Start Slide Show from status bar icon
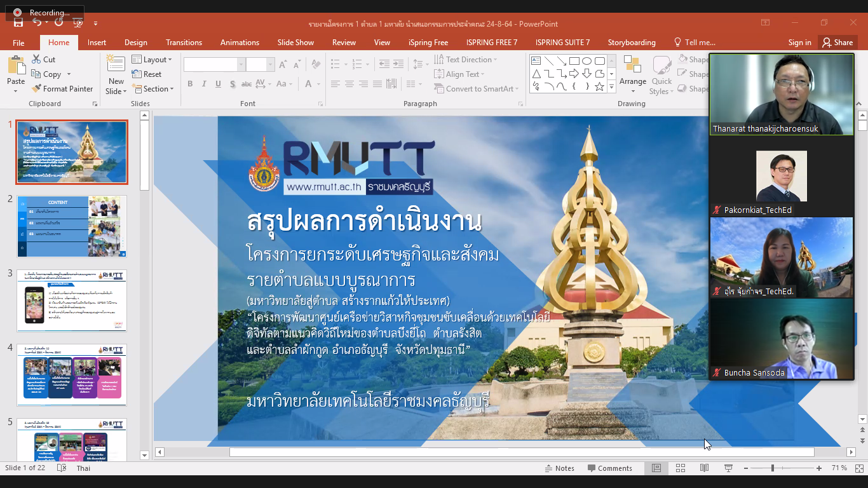The image size is (868, 488). coord(728,468)
